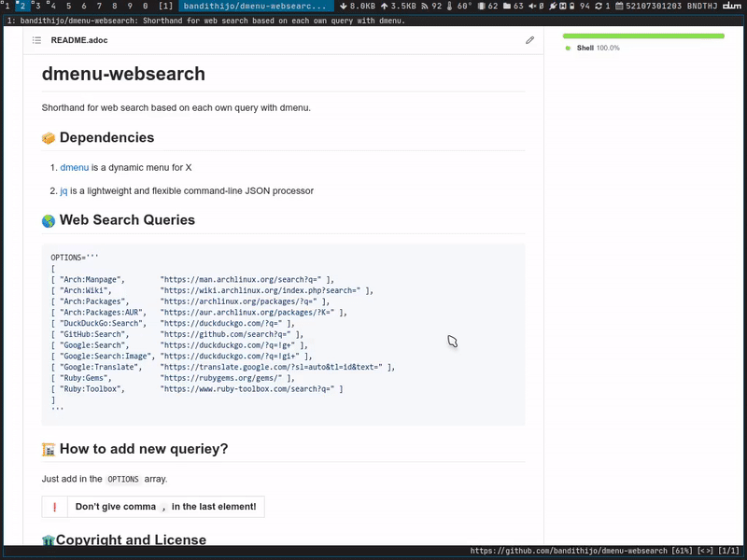Viewport: 747px width, 560px height.
Task: Click the [1/1] tab count indicator
Action: (729, 551)
